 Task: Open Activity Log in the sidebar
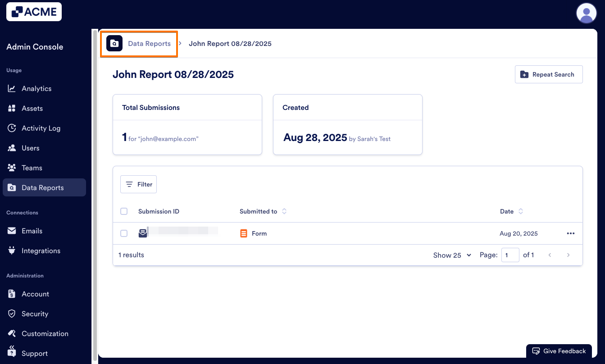tap(41, 128)
